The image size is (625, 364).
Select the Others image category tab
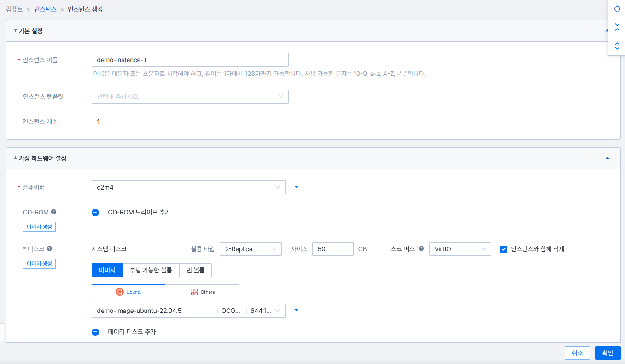(202, 292)
